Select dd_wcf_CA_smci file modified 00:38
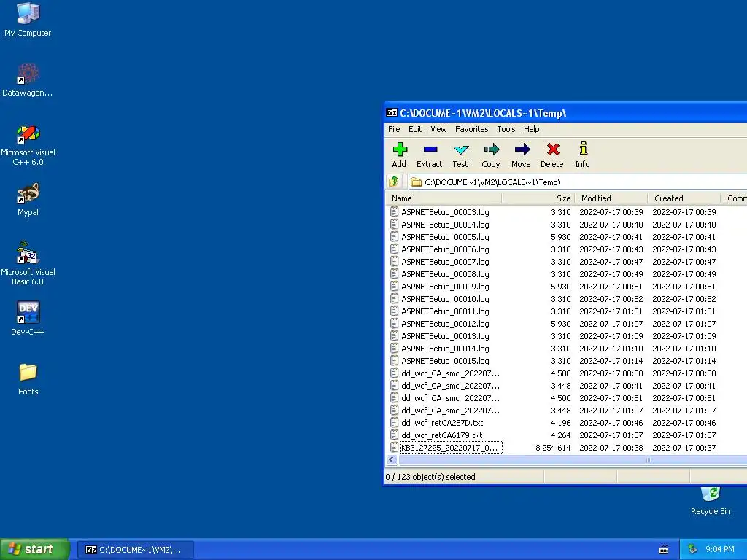Viewport: 747px width, 560px height. 450,373
